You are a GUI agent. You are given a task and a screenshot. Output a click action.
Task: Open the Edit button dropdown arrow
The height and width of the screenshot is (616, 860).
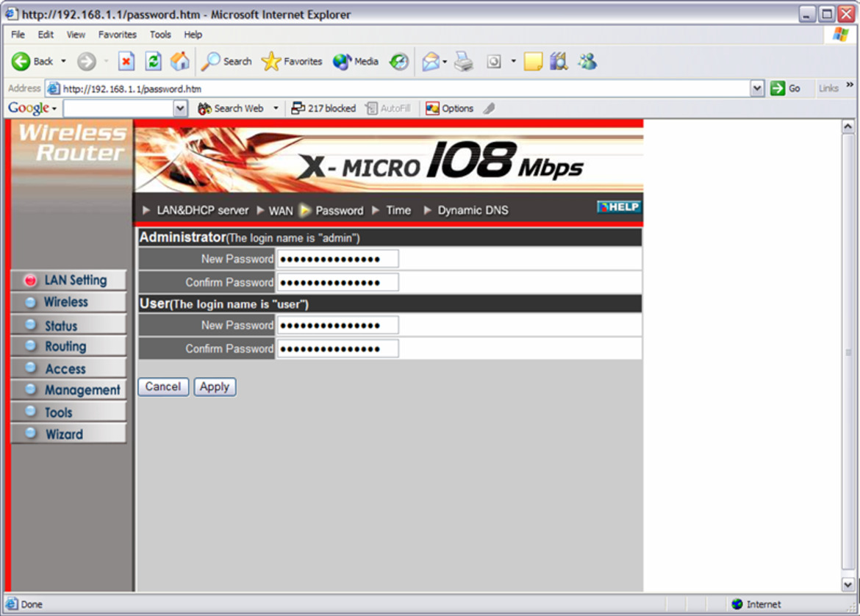tap(513, 62)
